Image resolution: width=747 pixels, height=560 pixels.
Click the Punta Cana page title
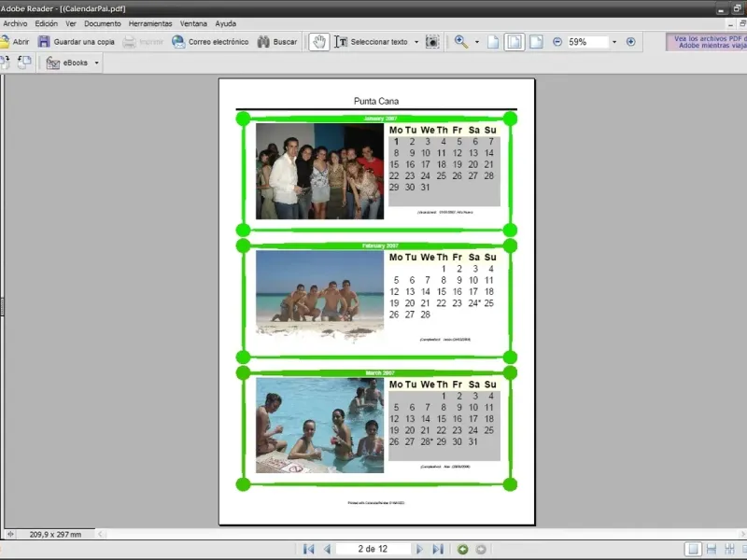coord(376,101)
